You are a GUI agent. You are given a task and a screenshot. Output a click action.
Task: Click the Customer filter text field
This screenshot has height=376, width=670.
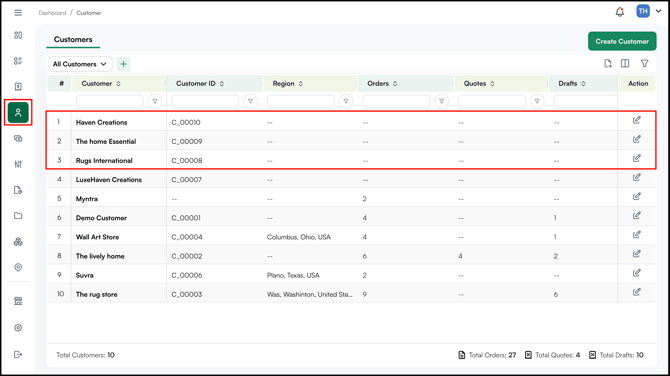[110, 101]
